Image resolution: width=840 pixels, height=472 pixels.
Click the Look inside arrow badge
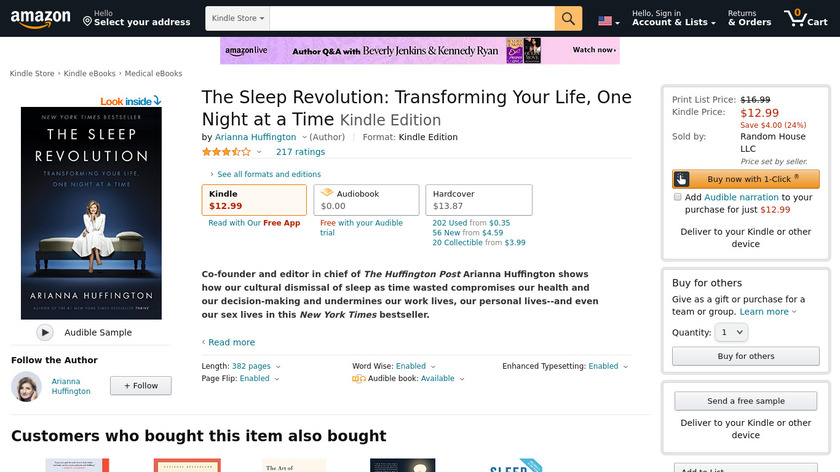click(130, 101)
